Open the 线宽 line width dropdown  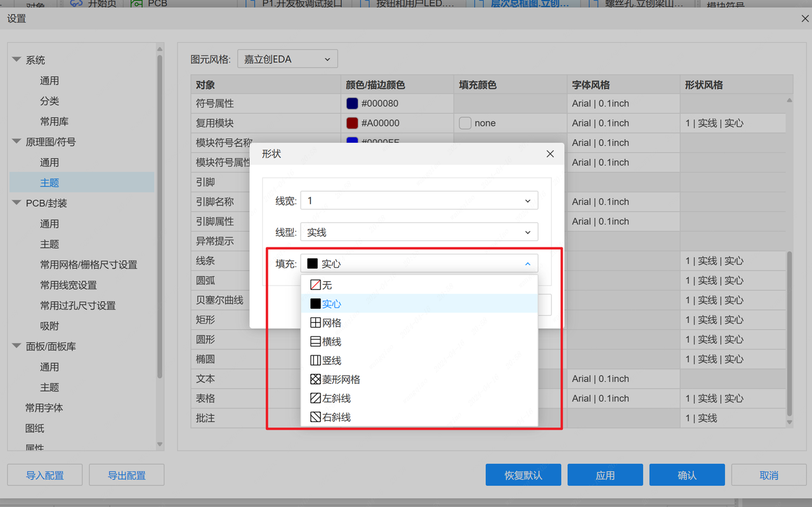click(x=419, y=201)
